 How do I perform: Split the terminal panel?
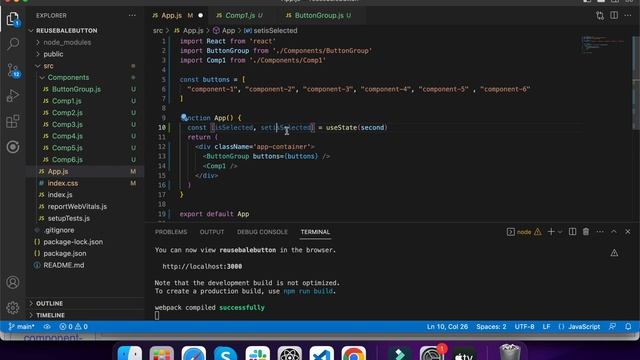coord(572,232)
